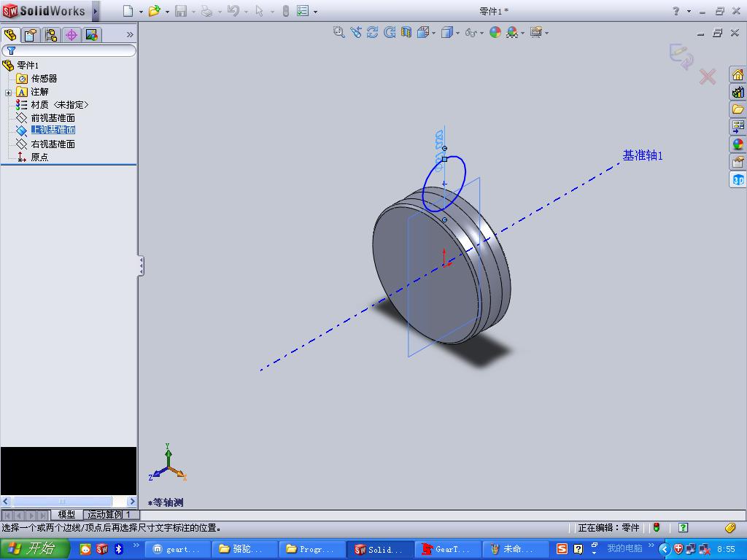Click the 基准轴1 axis label in viewport

click(643, 155)
